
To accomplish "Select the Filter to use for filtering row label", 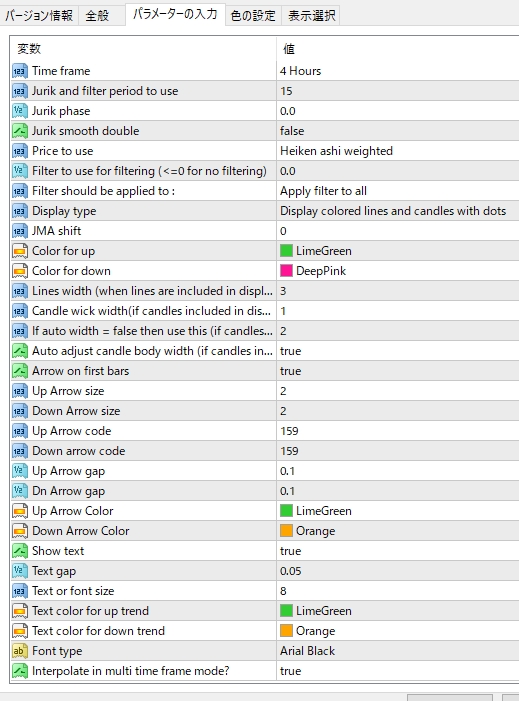I will [149, 171].
